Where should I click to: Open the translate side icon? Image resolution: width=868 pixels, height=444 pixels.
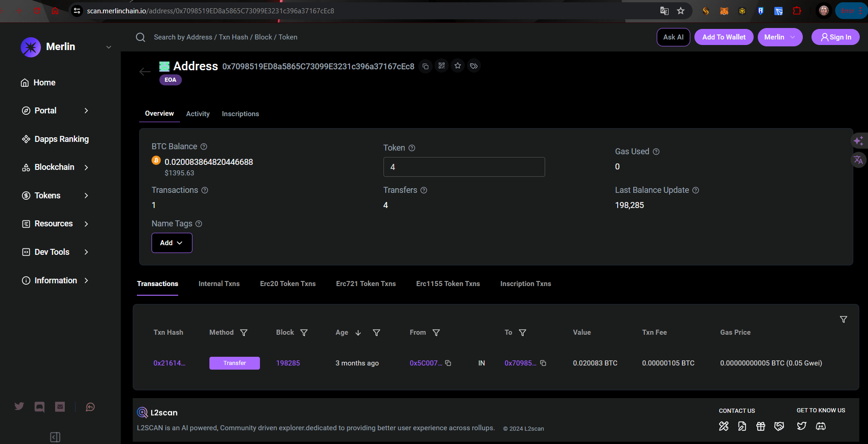click(x=858, y=160)
